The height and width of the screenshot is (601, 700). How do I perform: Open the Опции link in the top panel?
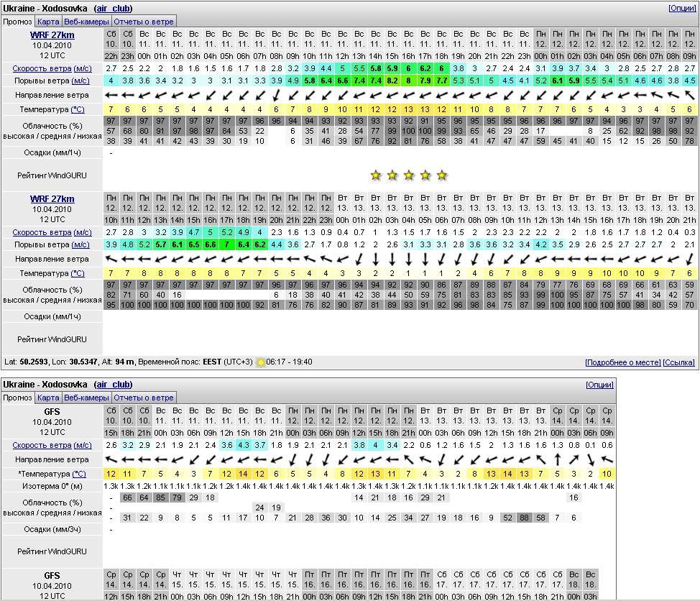coord(682,8)
